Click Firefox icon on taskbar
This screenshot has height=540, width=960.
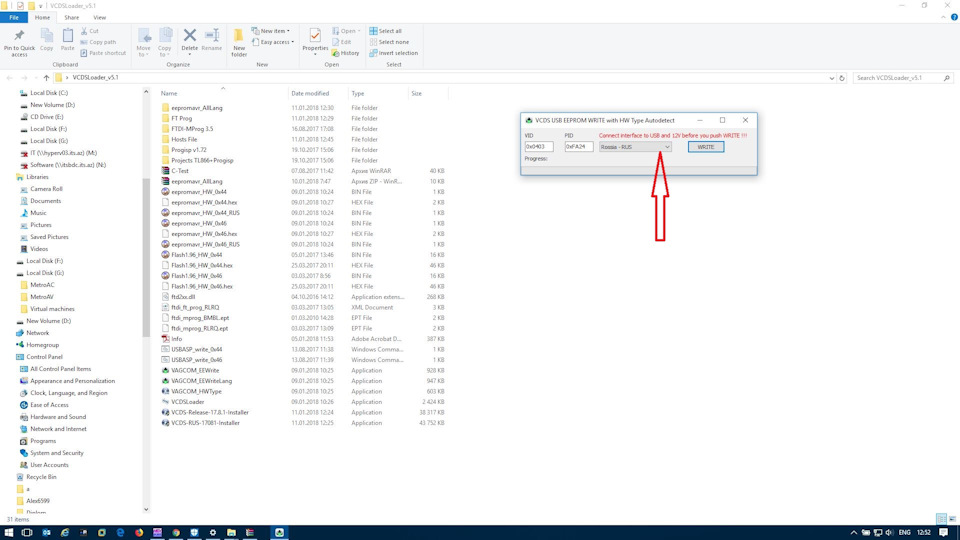139,533
